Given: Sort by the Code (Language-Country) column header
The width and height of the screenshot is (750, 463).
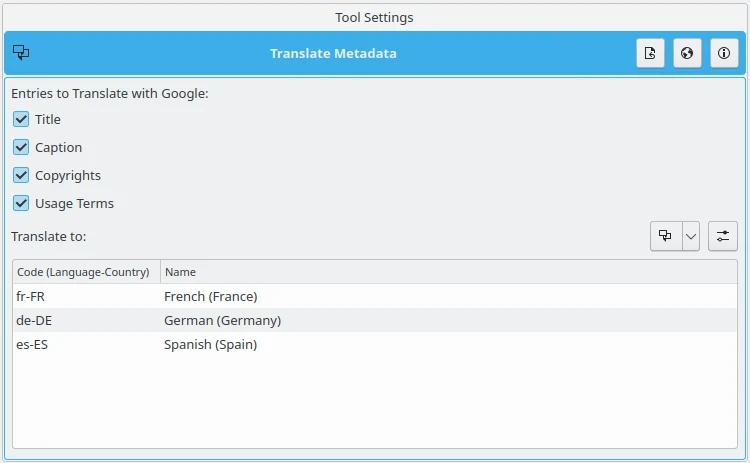Looking at the screenshot, I should (x=84, y=272).
